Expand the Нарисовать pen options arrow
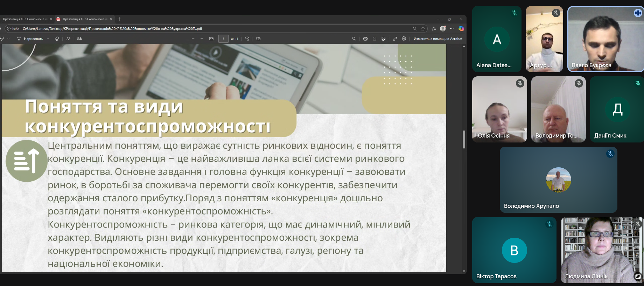Screen dimensions: 644x286 (48, 39)
